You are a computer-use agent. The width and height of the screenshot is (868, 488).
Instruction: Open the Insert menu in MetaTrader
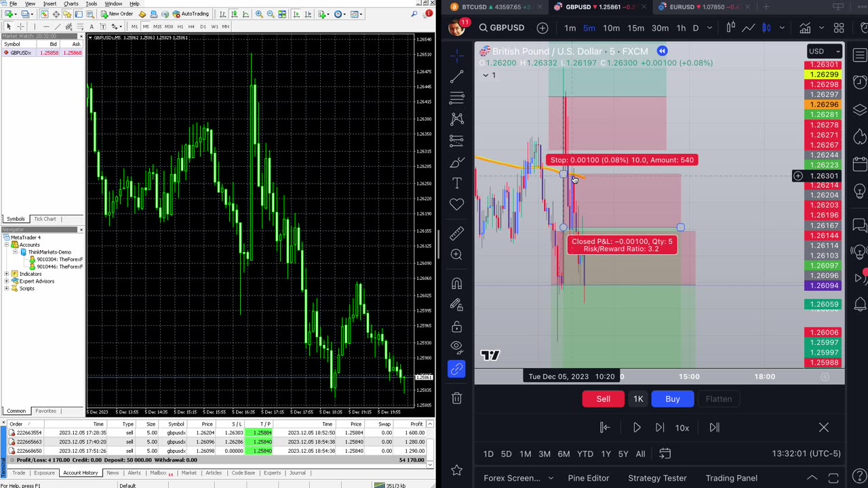tap(50, 3)
